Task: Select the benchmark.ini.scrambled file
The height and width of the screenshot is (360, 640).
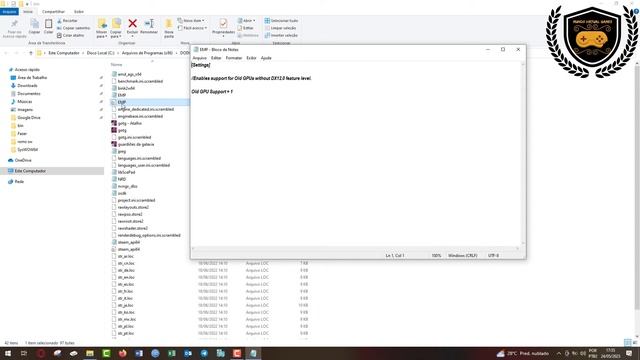Action: 140,81
